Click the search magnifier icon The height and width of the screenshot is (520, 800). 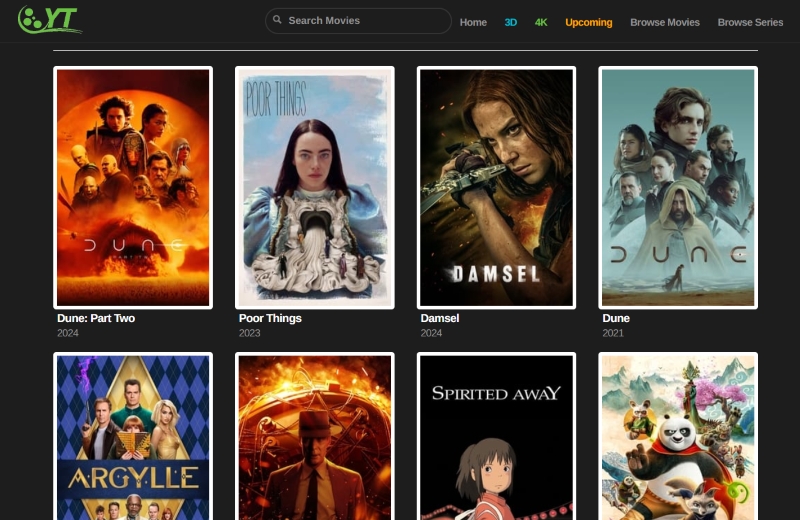coord(277,20)
